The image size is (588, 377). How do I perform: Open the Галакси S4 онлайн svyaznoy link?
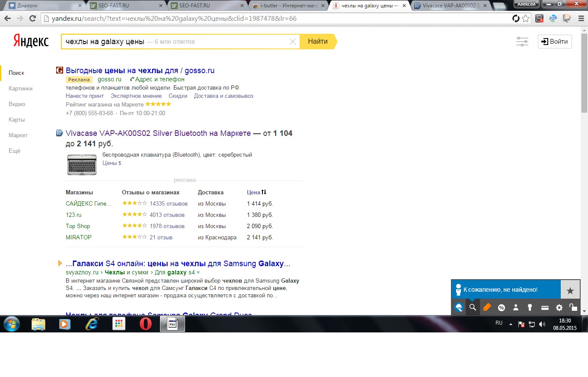178,264
